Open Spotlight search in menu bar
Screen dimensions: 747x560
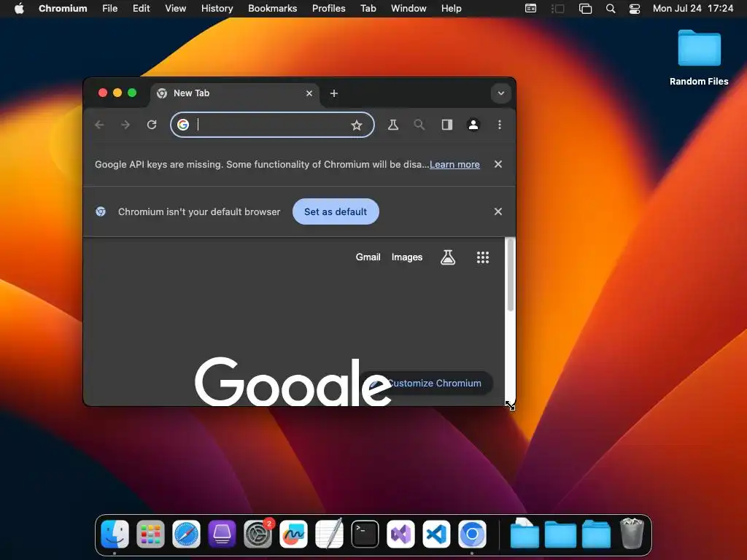(611, 9)
